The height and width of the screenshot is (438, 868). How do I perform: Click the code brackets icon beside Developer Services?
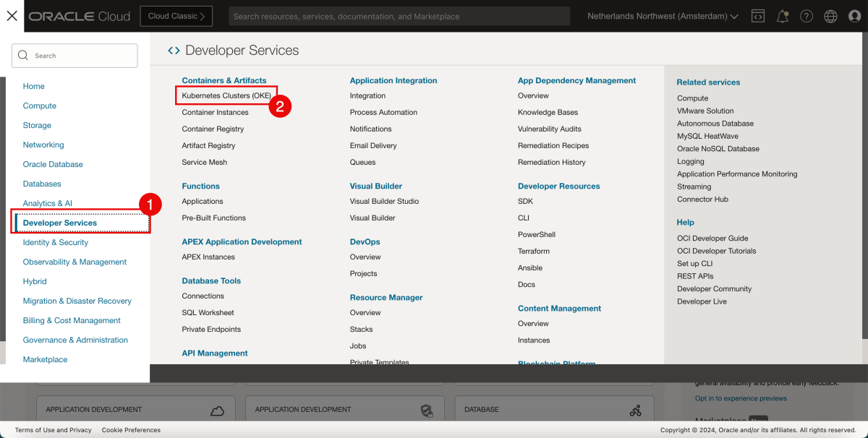tap(173, 50)
